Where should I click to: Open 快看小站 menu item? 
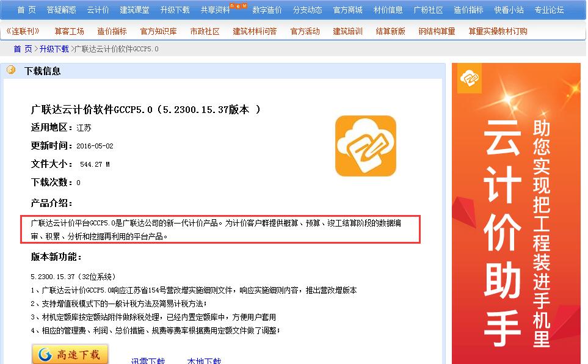[x=509, y=10]
